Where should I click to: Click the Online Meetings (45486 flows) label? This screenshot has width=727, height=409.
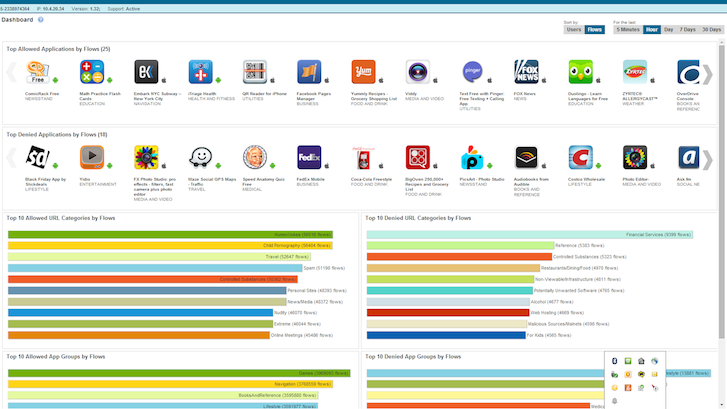click(301, 335)
